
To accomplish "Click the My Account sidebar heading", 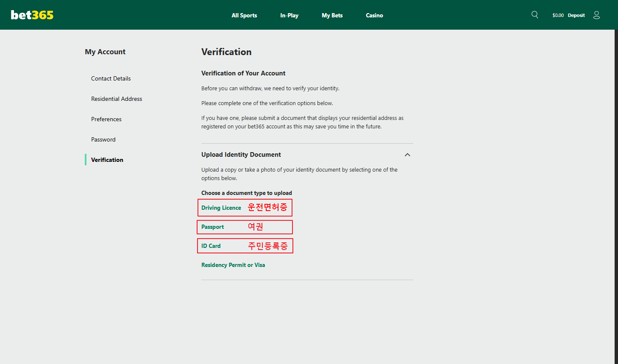I will point(105,52).
